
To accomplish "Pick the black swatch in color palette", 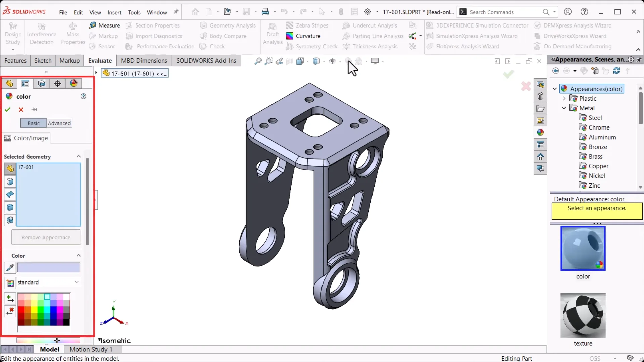I will (66, 322).
